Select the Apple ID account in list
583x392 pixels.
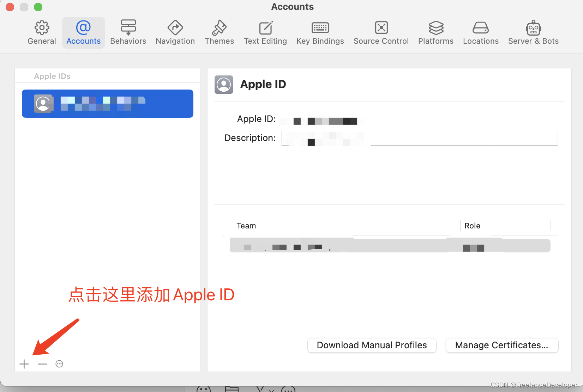click(x=108, y=104)
